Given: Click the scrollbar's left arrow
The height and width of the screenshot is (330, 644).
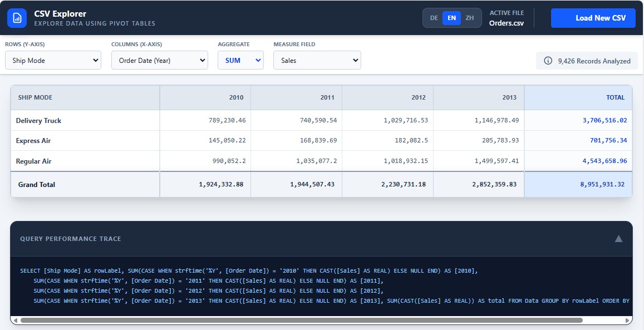Looking at the screenshot, I should 15,321.
